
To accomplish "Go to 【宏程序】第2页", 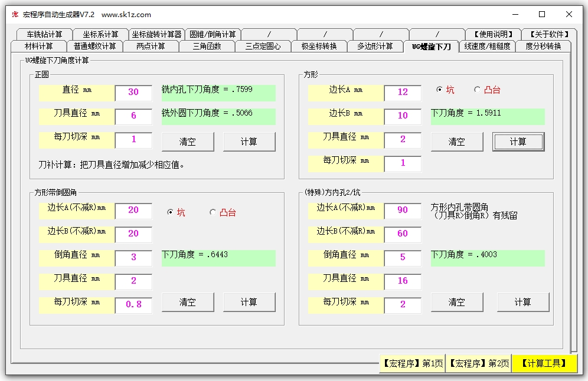I will [478, 363].
